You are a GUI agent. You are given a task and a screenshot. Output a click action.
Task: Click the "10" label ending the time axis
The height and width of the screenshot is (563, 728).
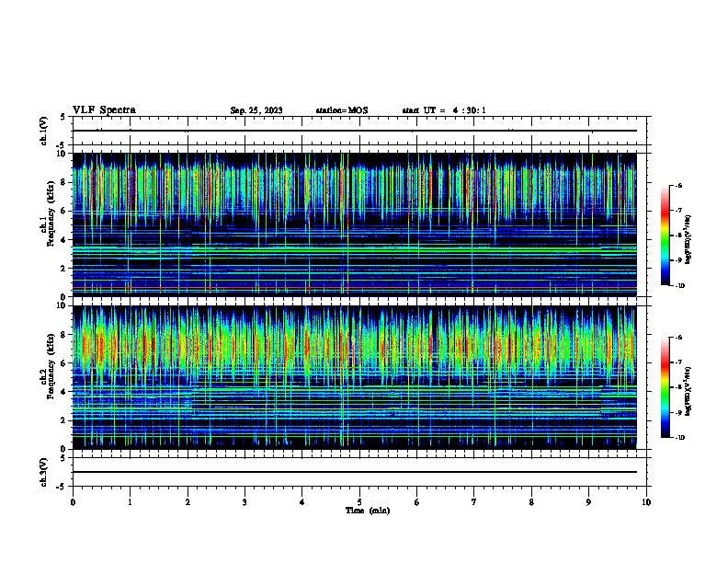[646, 502]
